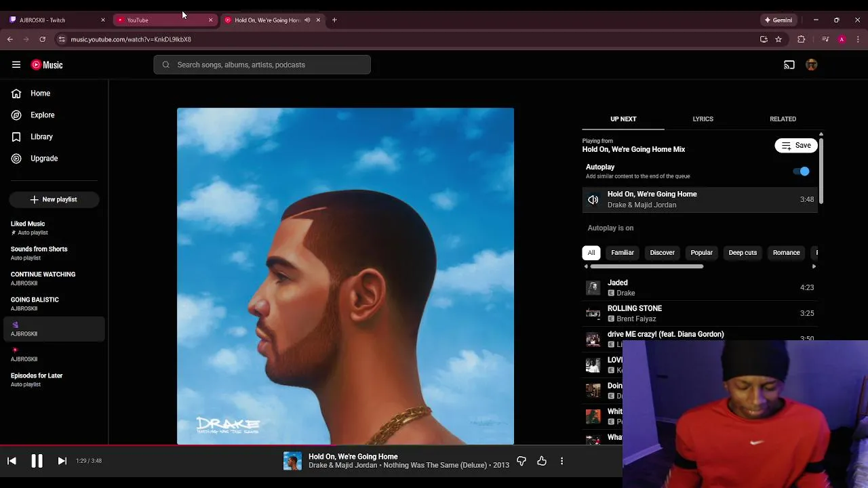View site information icon
Screen dimensions: 868x488
[x=62, y=39]
